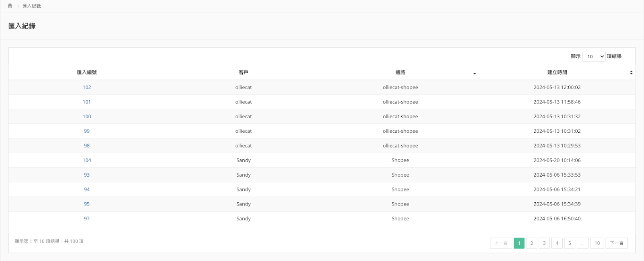Open import record 94
This screenshot has width=644, height=261.
[87, 189]
